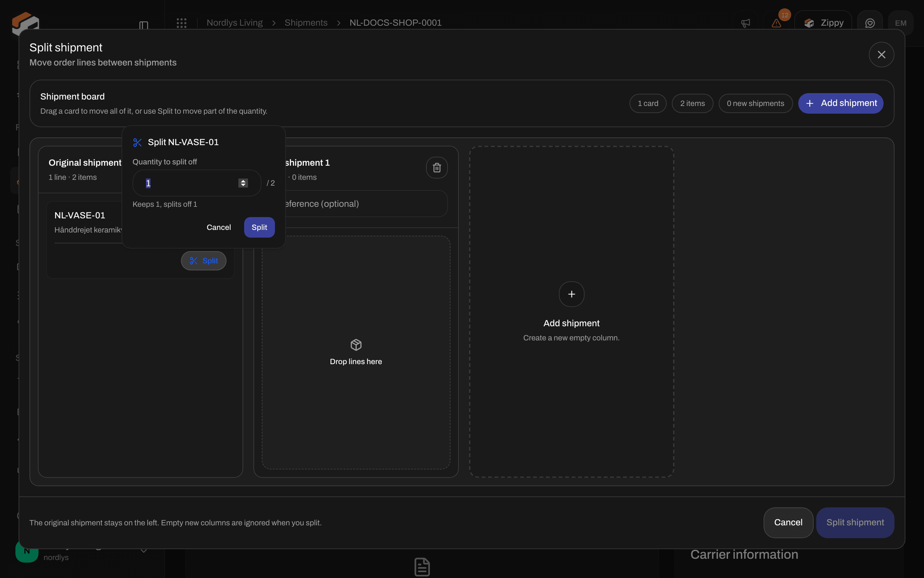Click the scissors icon in popover title
Screen dimensions: 924x578
[137, 143]
